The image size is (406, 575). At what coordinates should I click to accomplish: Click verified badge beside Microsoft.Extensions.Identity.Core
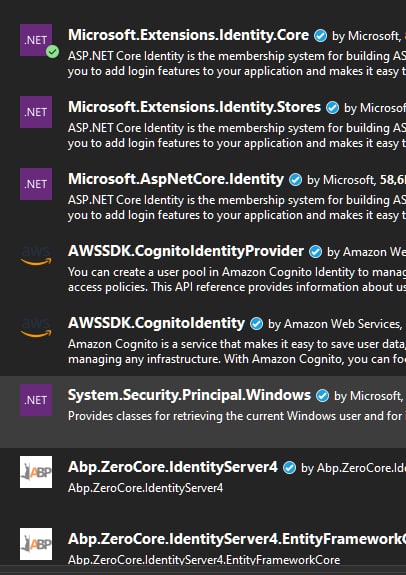[x=320, y=36]
